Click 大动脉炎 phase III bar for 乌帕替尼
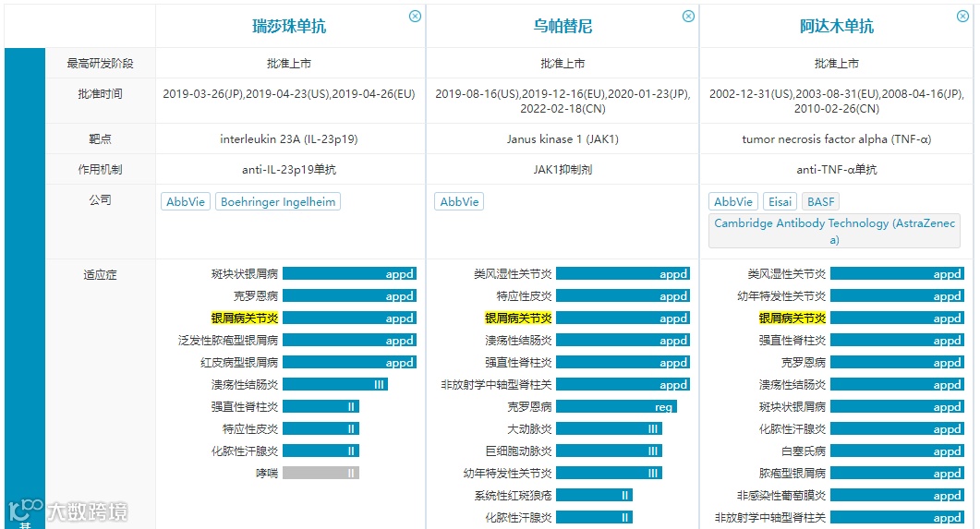Screen dimensions: 980x529 (609, 429)
